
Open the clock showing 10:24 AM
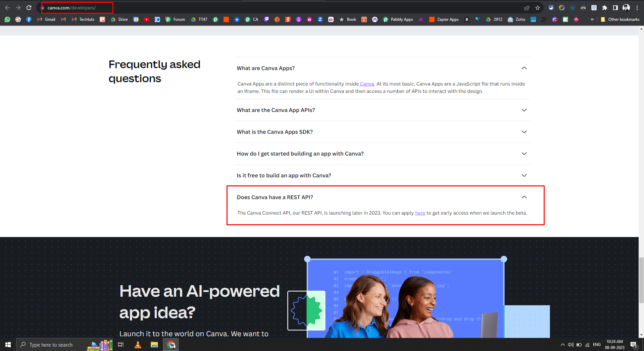click(x=615, y=345)
